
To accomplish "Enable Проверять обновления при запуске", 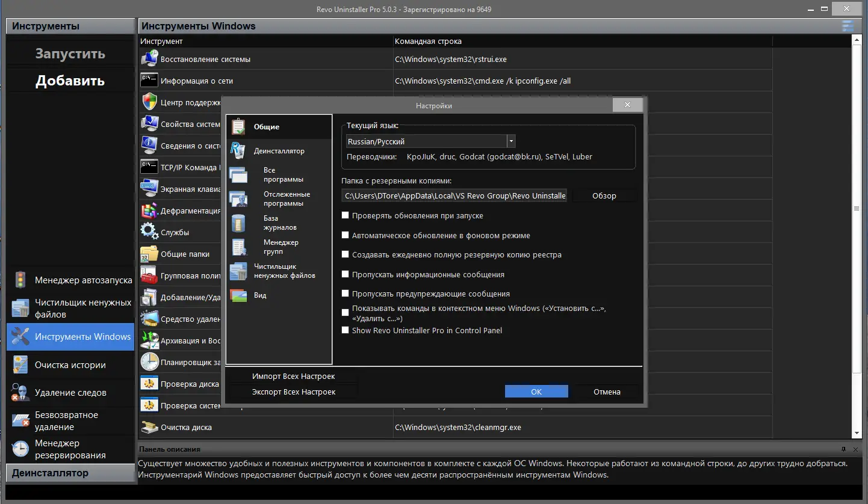I will tap(346, 215).
